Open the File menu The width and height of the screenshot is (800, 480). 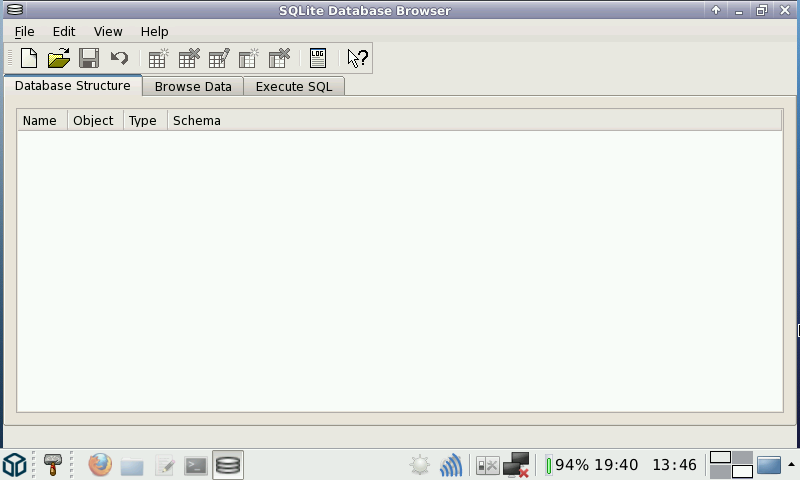pos(24,32)
